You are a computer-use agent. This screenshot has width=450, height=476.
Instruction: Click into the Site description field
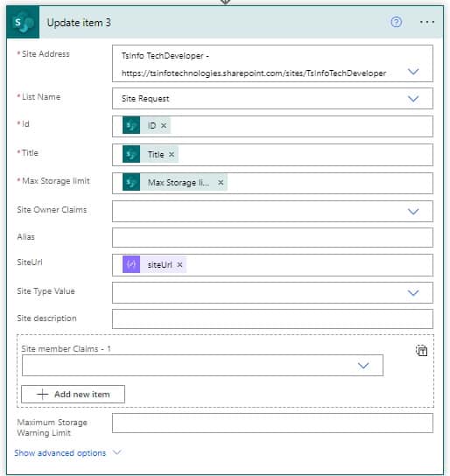click(272, 318)
